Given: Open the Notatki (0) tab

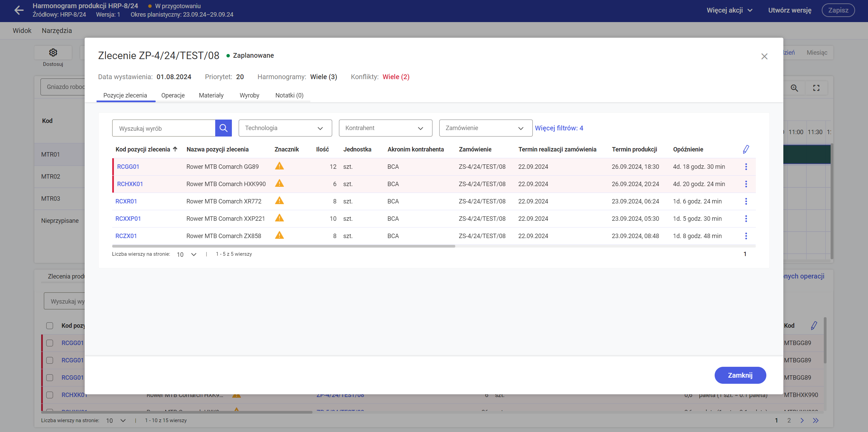Looking at the screenshot, I should (289, 95).
